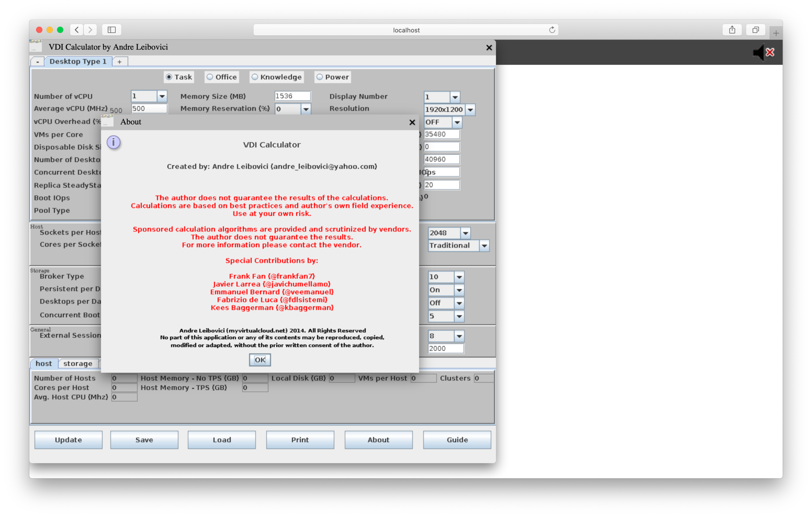Click the Host Memory - TPS (GB) field
Viewport: 812px width, 517px height.
(255, 388)
